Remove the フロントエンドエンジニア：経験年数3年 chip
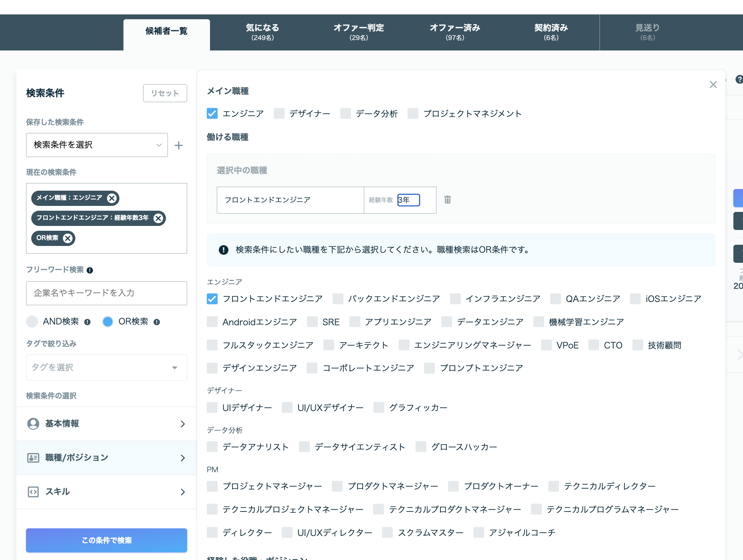Viewport: 743px width, 560px height. click(x=158, y=218)
